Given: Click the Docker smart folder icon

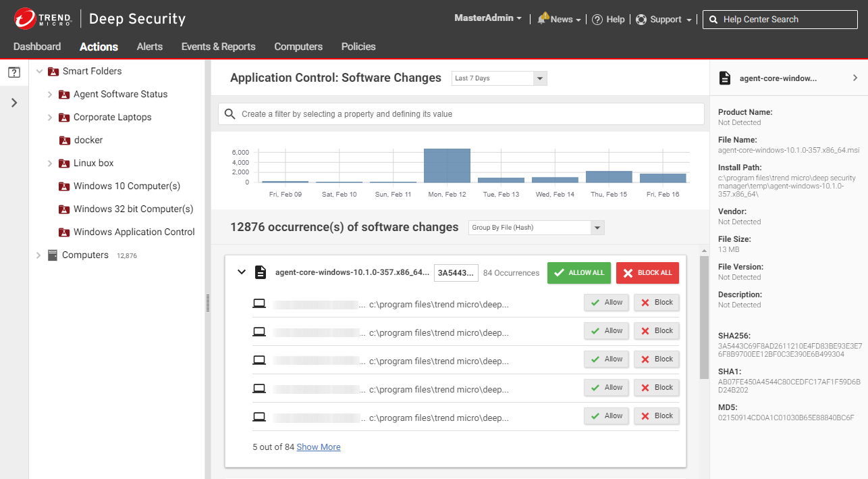Looking at the screenshot, I should click(65, 141).
